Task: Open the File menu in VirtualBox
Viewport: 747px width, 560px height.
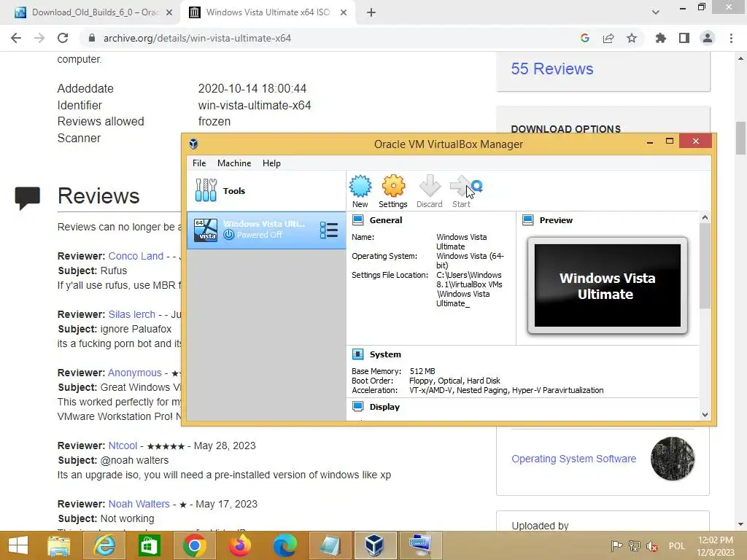Action: [x=199, y=163]
